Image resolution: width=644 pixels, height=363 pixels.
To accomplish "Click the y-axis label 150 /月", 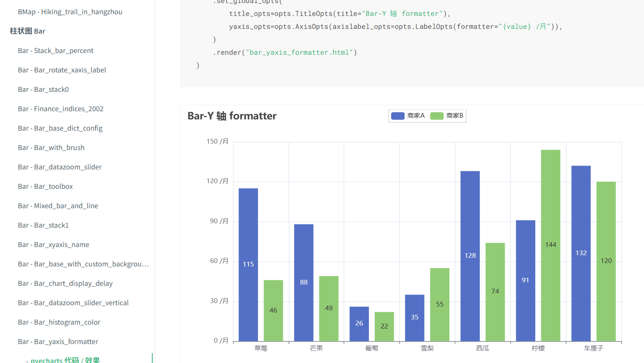I will [217, 141].
